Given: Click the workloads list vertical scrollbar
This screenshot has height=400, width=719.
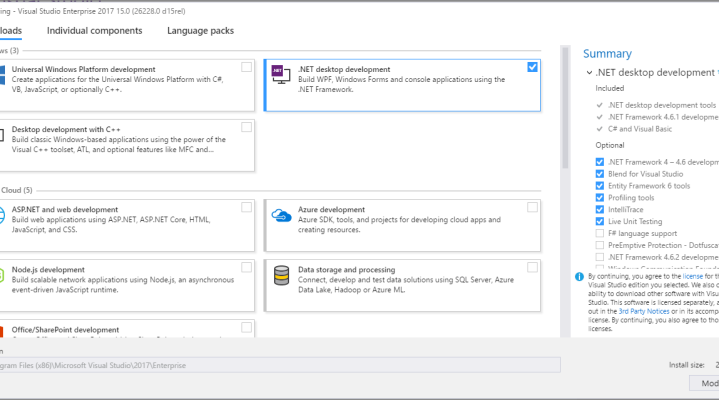Looking at the screenshot, I should coord(565,108).
